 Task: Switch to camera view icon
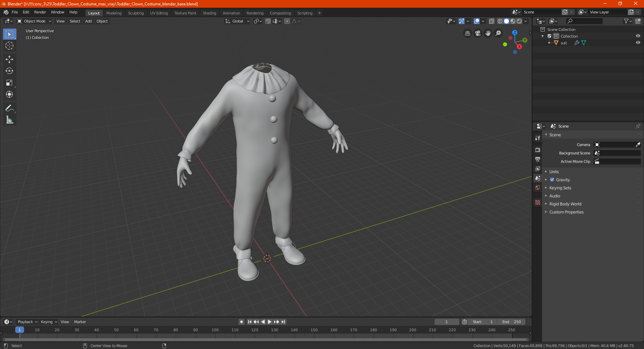[x=478, y=33]
